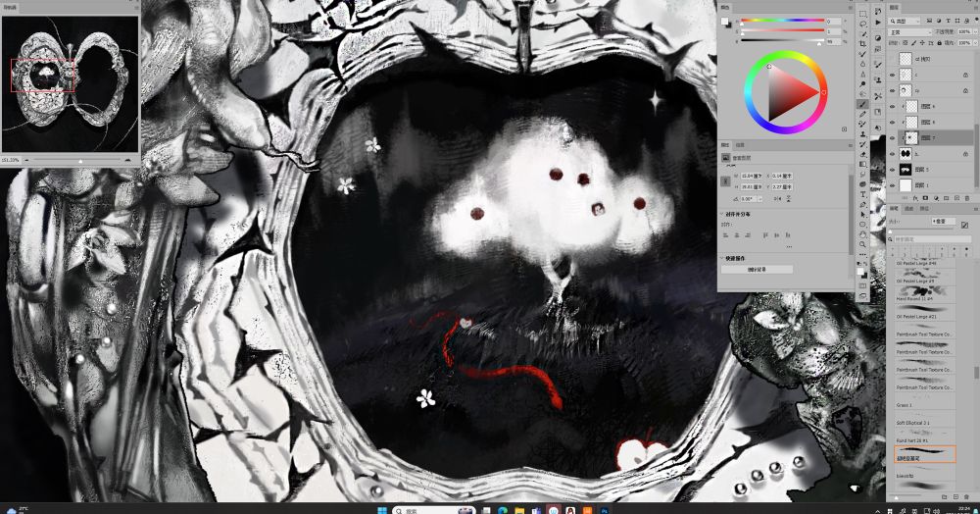Select the Path Selection arrow tool

point(862,215)
